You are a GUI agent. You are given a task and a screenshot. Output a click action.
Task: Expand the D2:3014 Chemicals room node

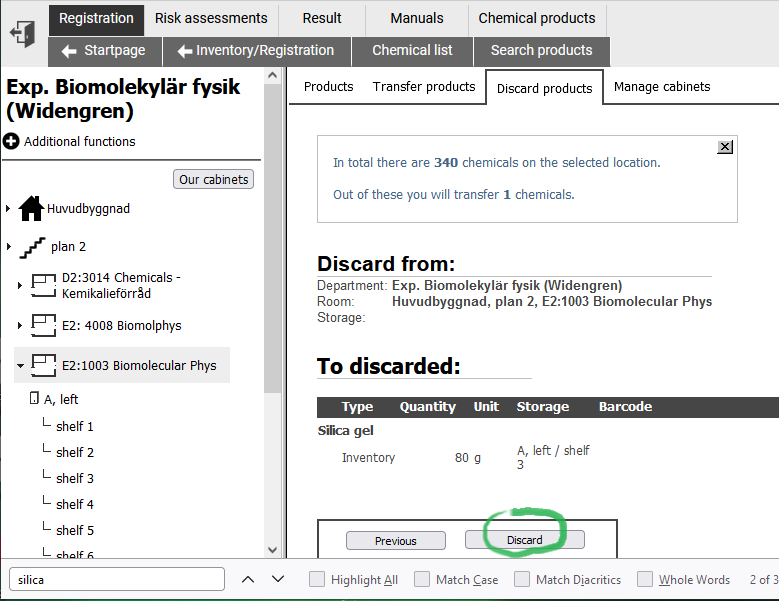(19, 286)
